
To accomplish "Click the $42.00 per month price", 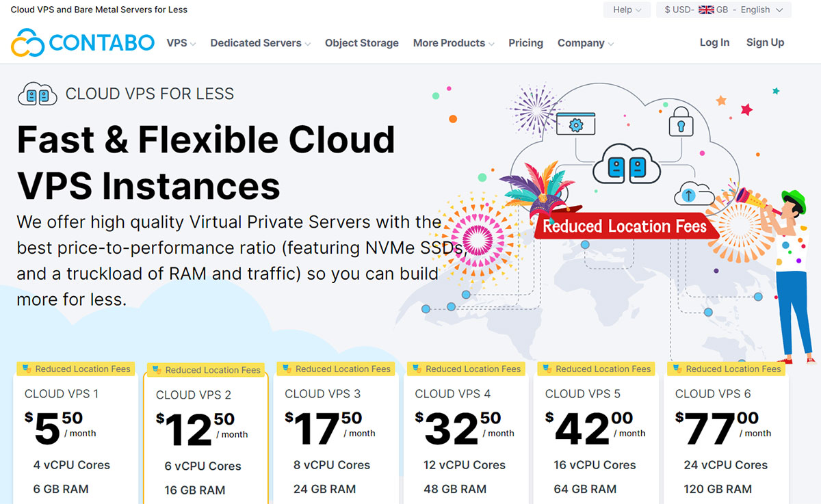I will (x=595, y=427).
